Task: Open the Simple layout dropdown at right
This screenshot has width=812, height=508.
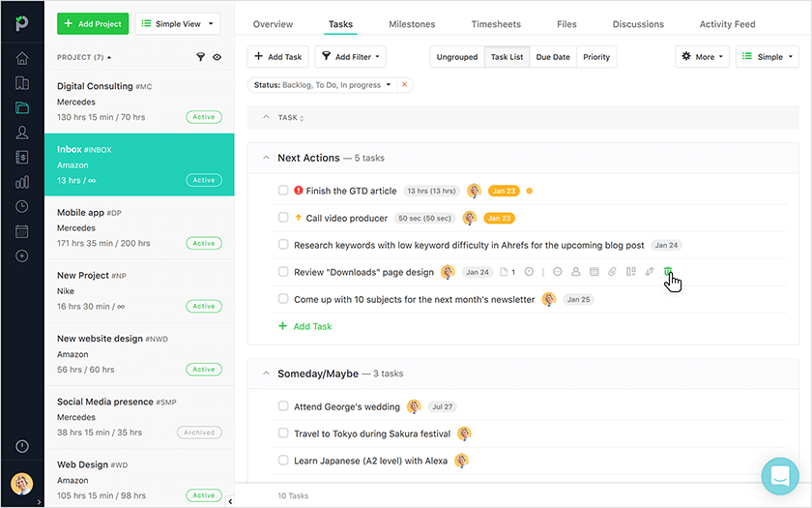Action: (768, 56)
